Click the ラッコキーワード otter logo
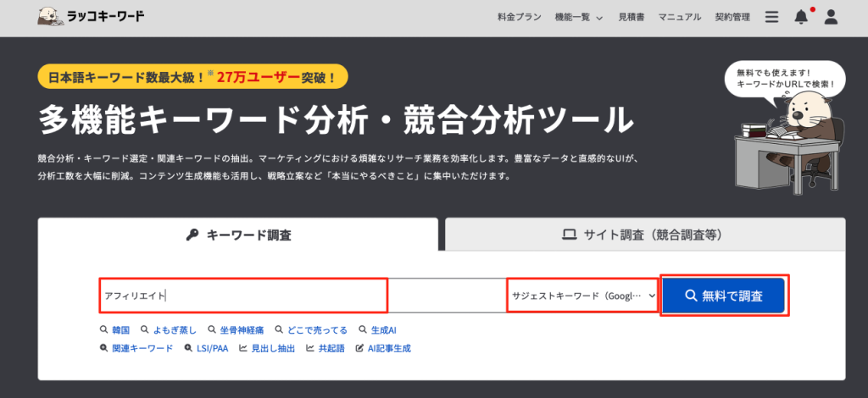Image resolution: width=868 pixels, height=398 pixels. (91, 17)
